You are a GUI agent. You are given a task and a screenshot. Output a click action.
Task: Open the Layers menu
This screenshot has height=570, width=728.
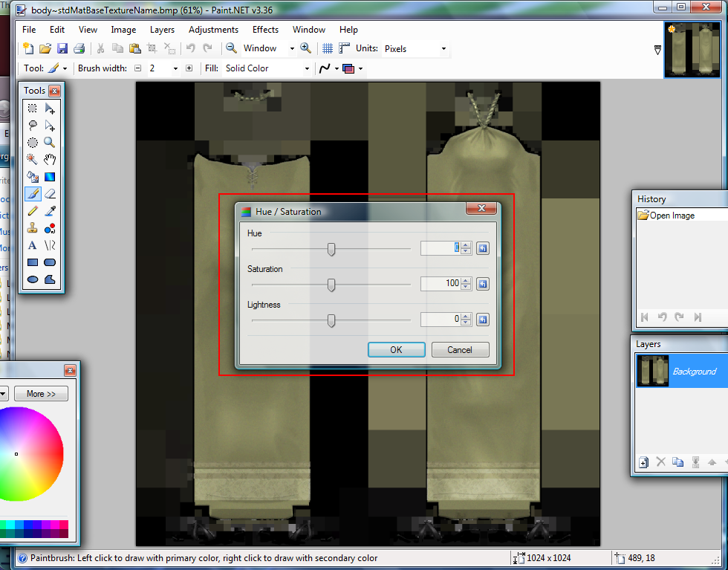[162, 30]
